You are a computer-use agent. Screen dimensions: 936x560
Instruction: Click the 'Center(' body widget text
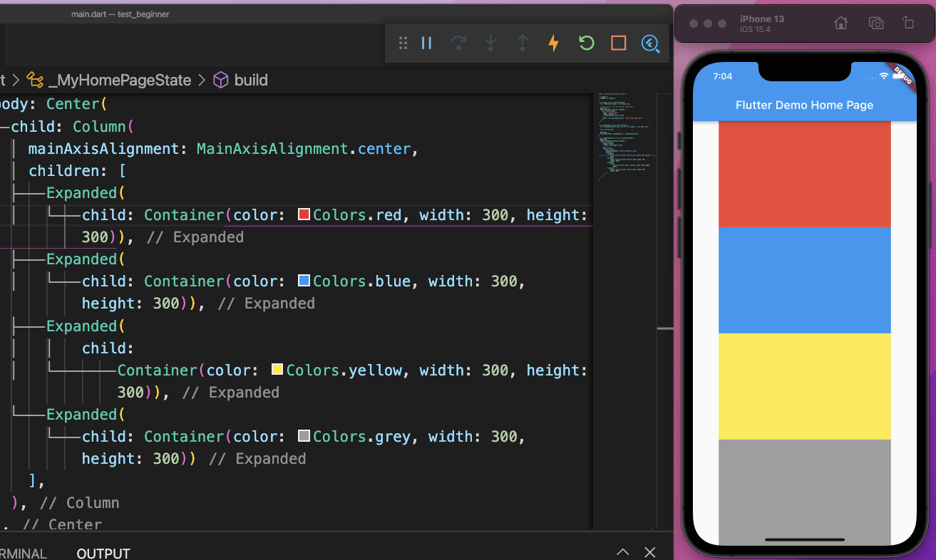(x=77, y=104)
